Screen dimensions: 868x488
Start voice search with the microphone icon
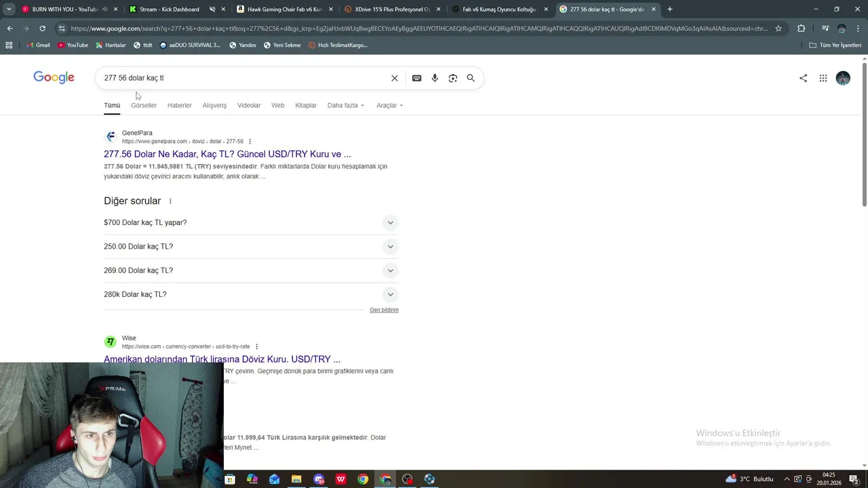click(x=435, y=78)
